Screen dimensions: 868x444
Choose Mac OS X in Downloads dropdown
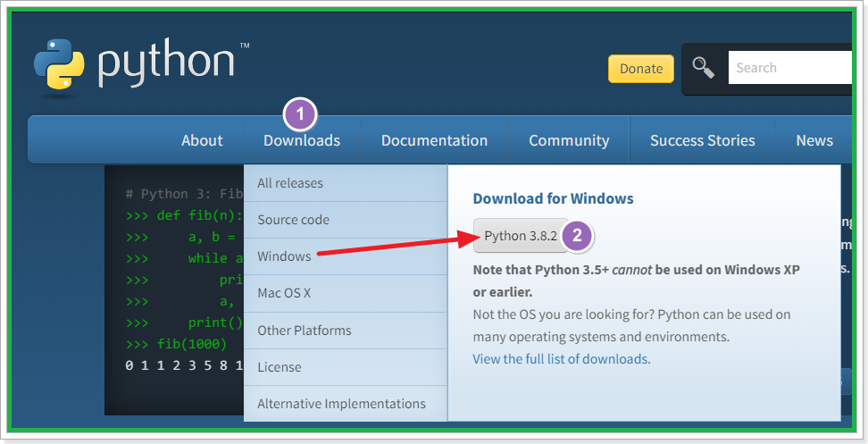pos(346,293)
